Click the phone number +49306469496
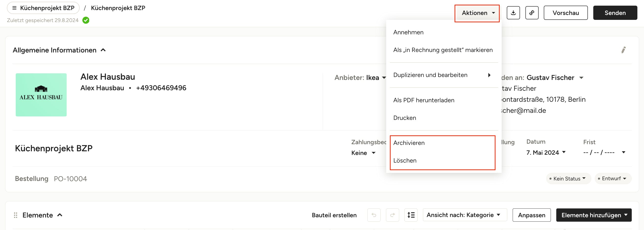The image size is (644, 230). [161, 88]
